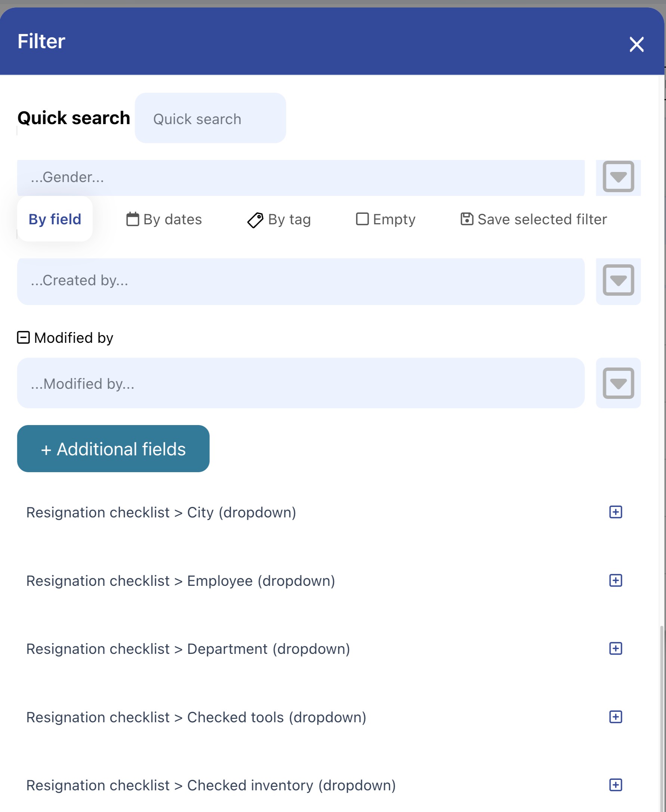This screenshot has height=812, width=666.
Task: Close the Filter panel
Action: [x=636, y=44]
